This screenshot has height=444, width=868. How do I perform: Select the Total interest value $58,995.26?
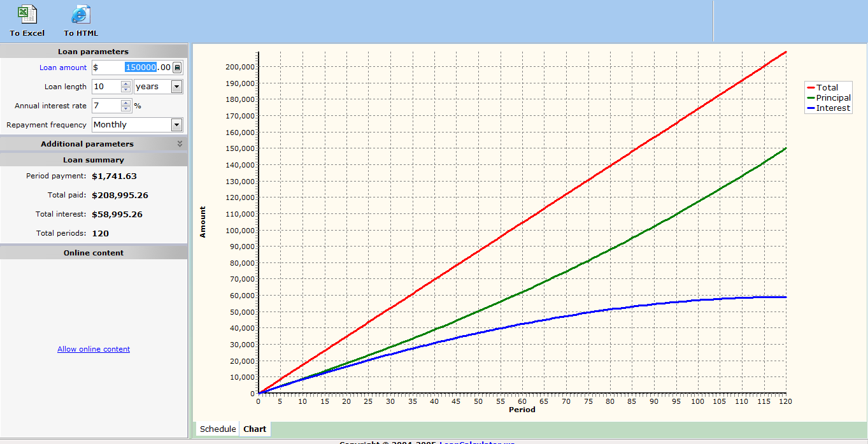117,215
